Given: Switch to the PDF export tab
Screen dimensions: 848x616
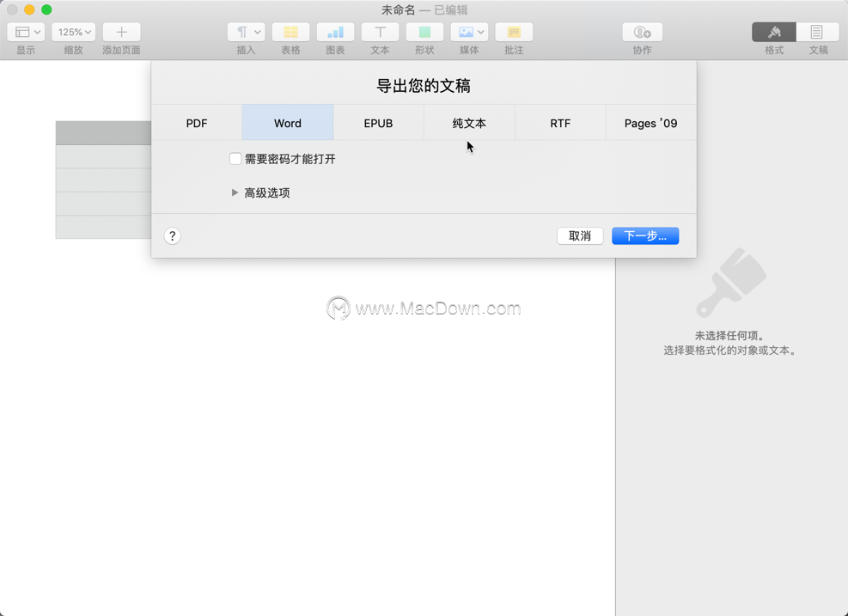Looking at the screenshot, I should pyautogui.click(x=197, y=123).
